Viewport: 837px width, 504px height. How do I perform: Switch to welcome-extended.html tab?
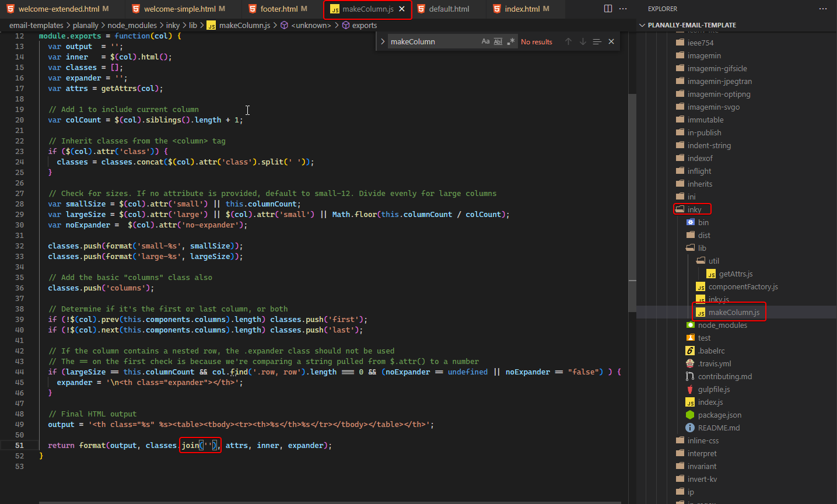pos(63,9)
